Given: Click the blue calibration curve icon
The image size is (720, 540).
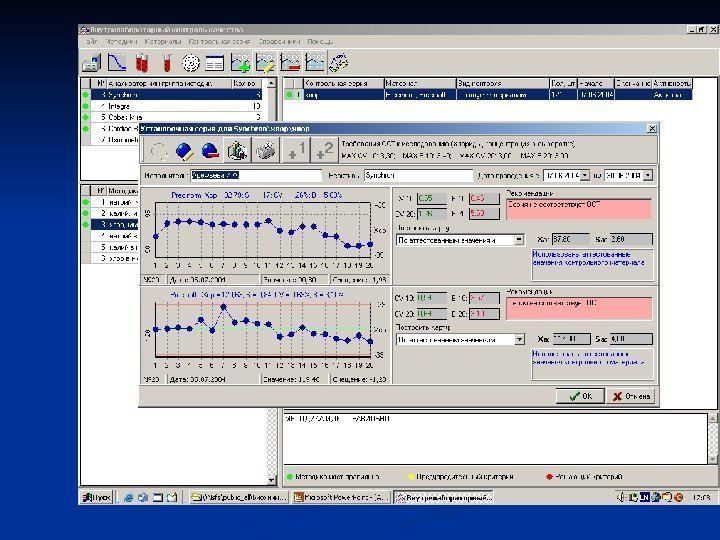Looking at the screenshot, I should [x=117, y=62].
